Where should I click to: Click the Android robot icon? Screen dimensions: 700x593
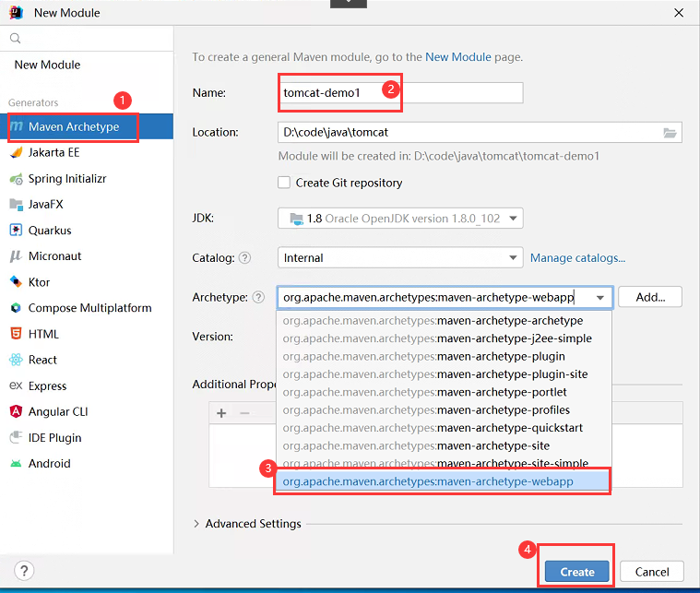pyautogui.click(x=16, y=464)
